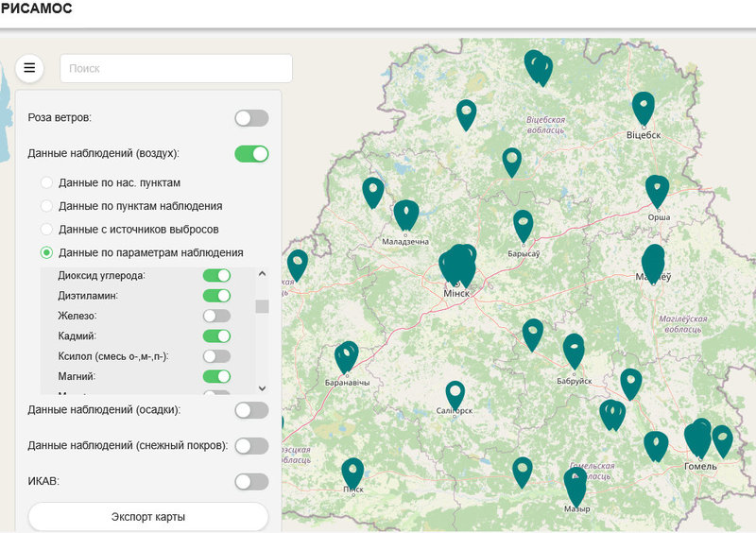Screen dimensions: 756x533
Task: Click the РИСАМОС header title
Action: click(37, 9)
